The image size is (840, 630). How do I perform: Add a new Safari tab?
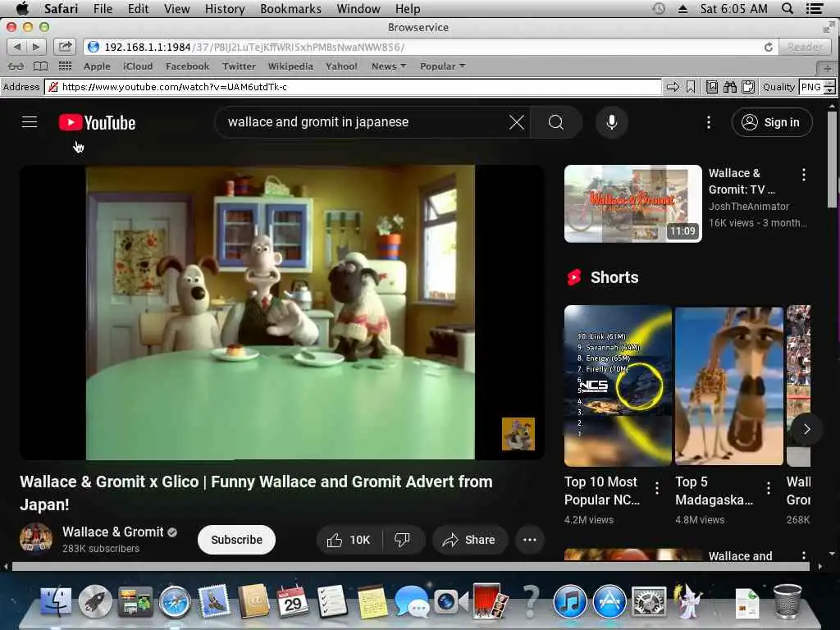click(827, 68)
